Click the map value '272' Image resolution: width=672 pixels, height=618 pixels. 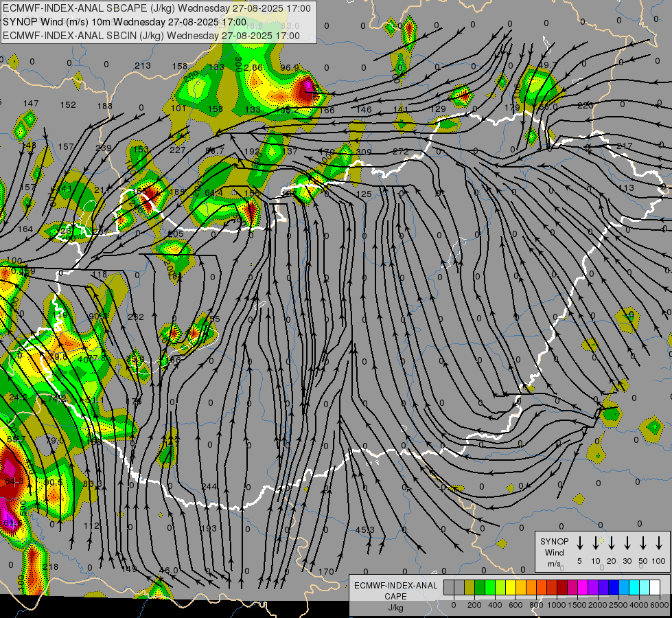[401, 151]
